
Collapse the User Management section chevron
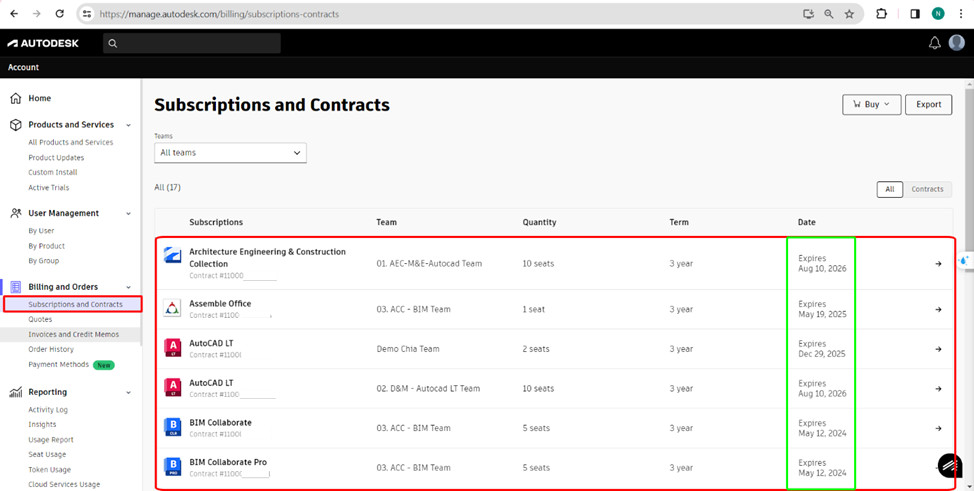(129, 213)
